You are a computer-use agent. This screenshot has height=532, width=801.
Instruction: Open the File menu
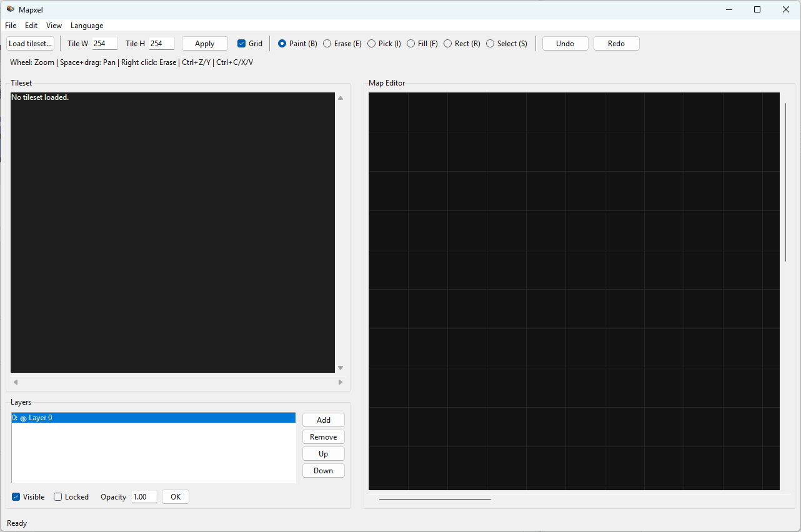tap(10, 26)
